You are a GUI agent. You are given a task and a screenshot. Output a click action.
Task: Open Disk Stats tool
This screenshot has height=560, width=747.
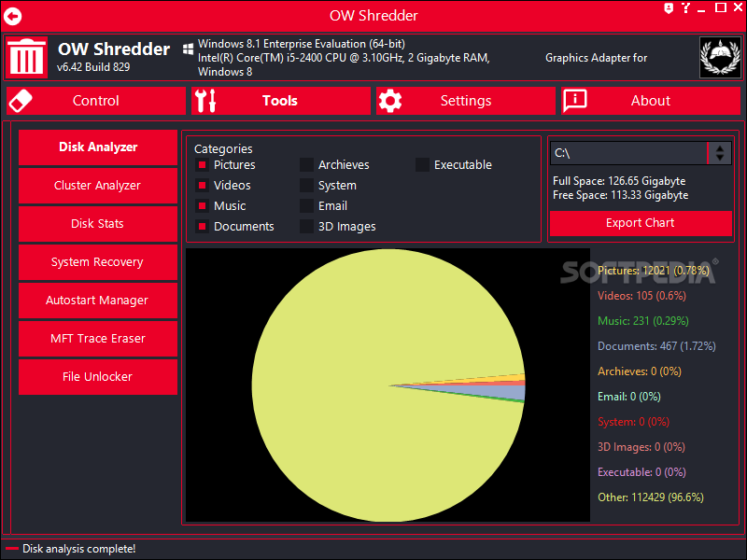98,224
